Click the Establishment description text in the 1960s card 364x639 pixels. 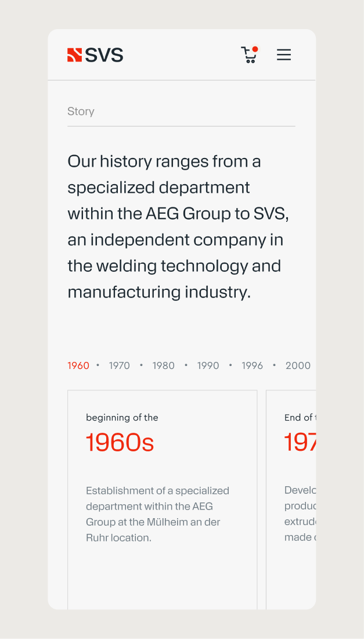157,514
